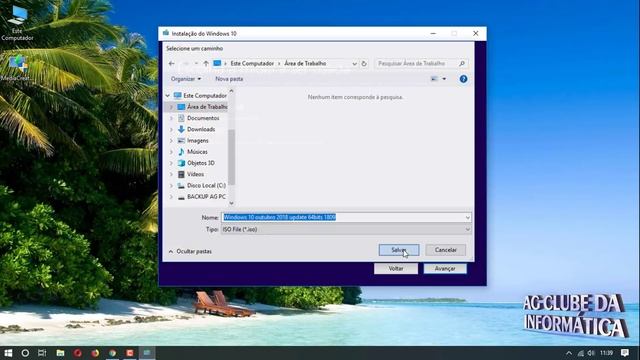The image size is (640, 360).
Task: Open File Explorer from the taskbar
Action: tap(60, 353)
